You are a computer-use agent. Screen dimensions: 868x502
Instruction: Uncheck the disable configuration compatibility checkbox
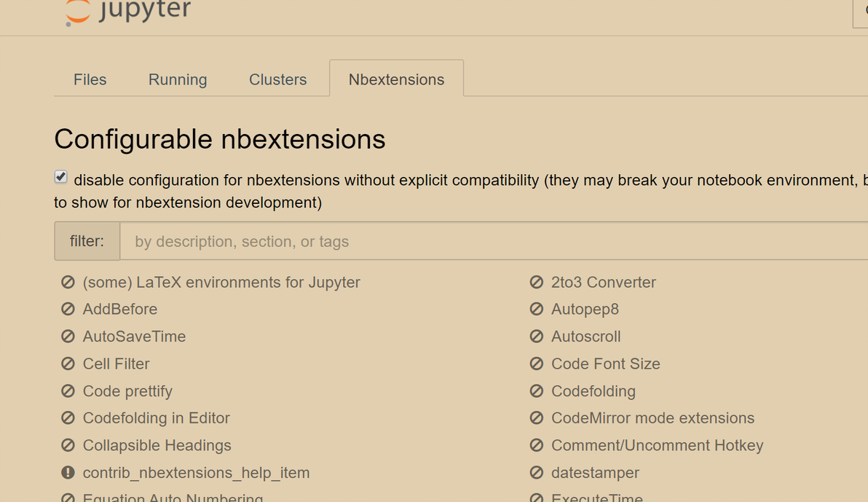61,177
